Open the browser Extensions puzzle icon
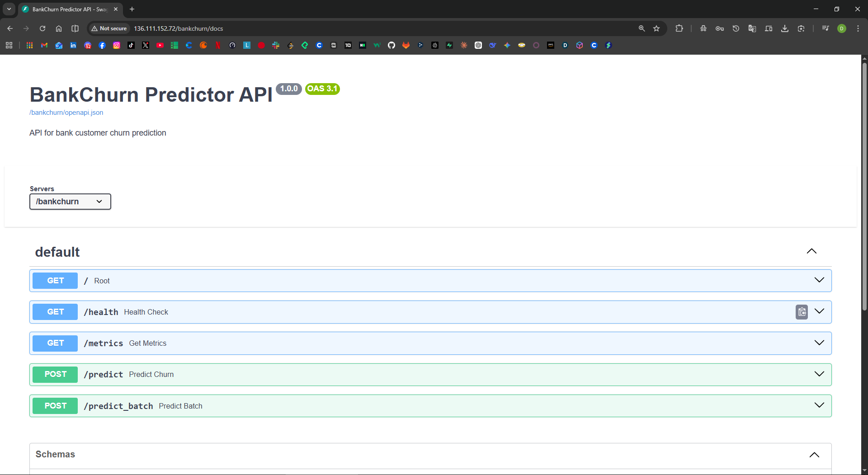This screenshot has width=868, height=475. (679, 28)
